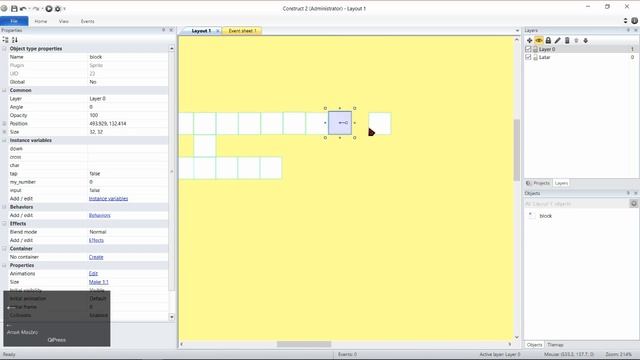Click the Save icon in quick access toolbar
The image size is (640, 360).
[14, 8]
